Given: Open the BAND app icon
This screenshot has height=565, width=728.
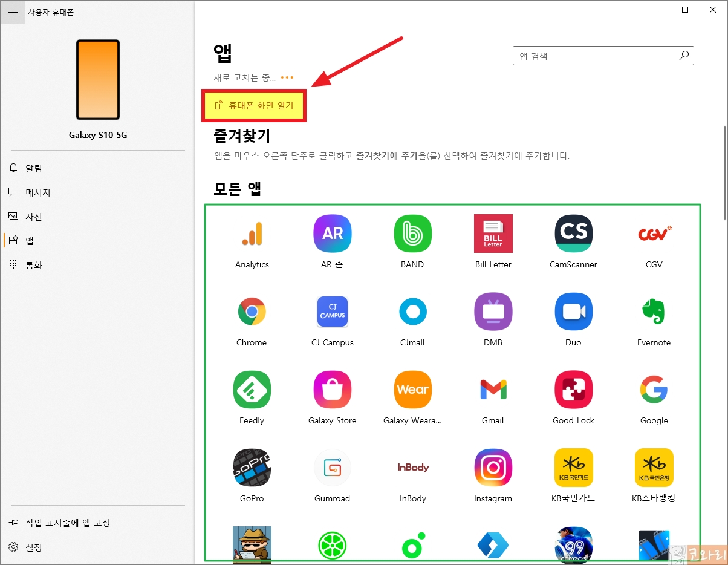Looking at the screenshot, I should click(x=412, y=234).
